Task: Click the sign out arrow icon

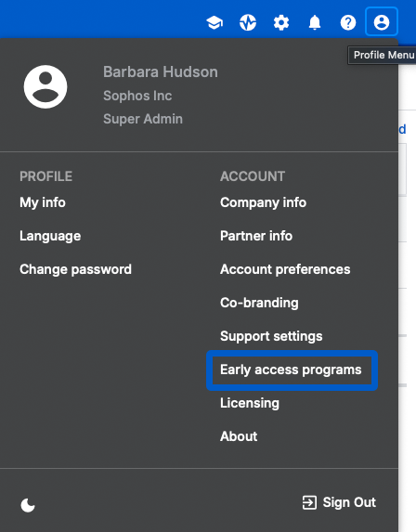Action: pos(309,502)
